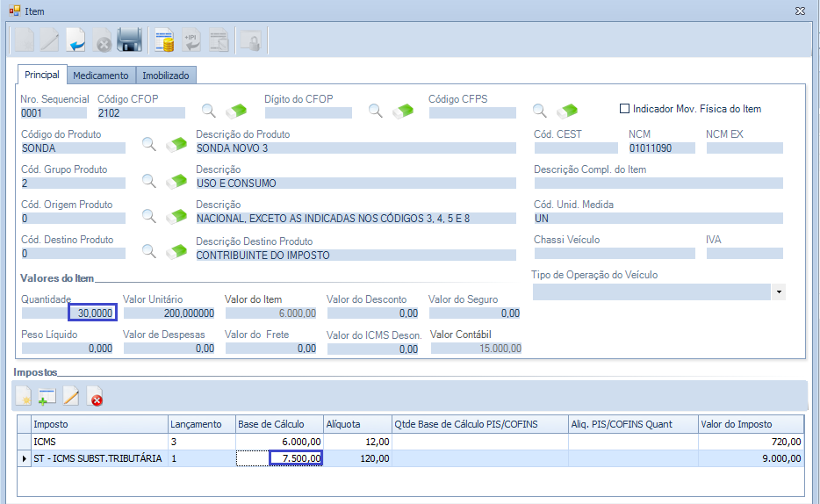Switch to the Medicamento tab

click(x=100, y=76)
